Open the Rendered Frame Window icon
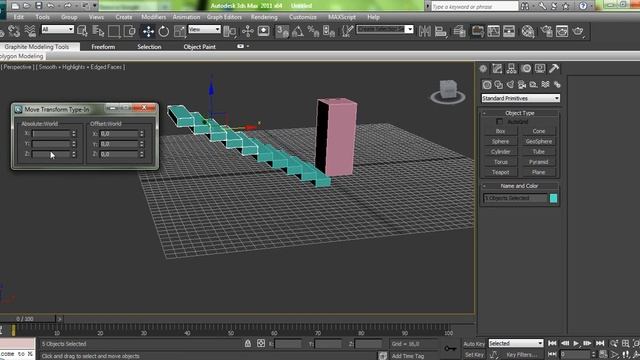This screenshot has height=360, width=640. click(562, 31)
